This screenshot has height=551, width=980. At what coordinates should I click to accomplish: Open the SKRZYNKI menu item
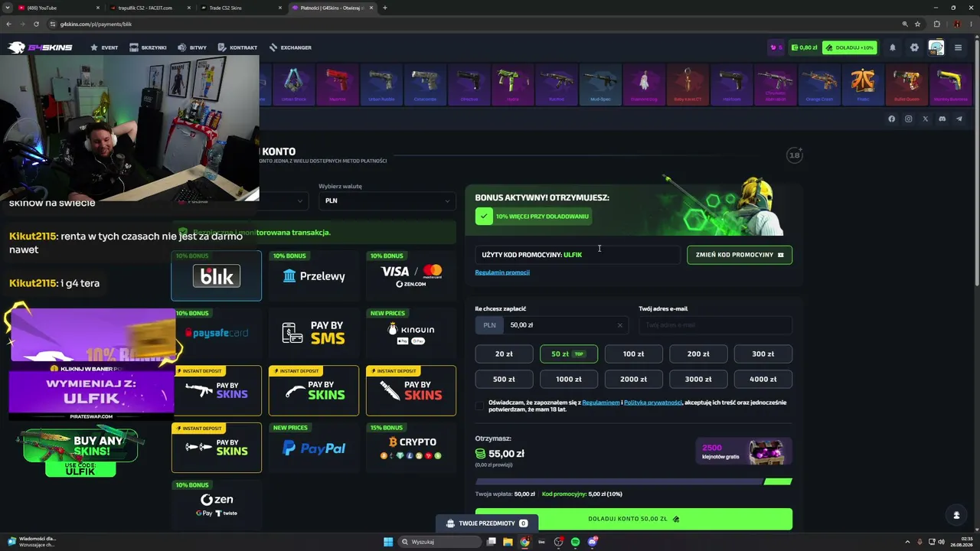coord(148,47)
